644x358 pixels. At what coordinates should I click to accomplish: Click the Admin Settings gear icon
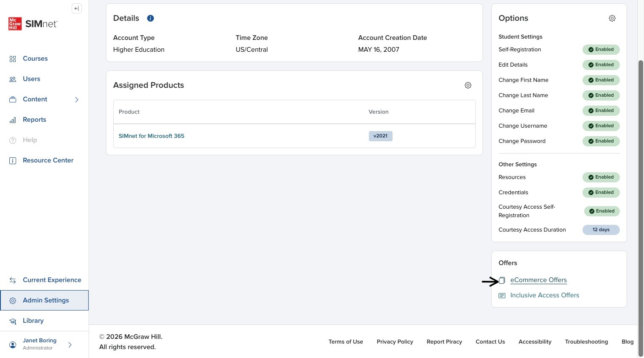(x=13, y=301)
